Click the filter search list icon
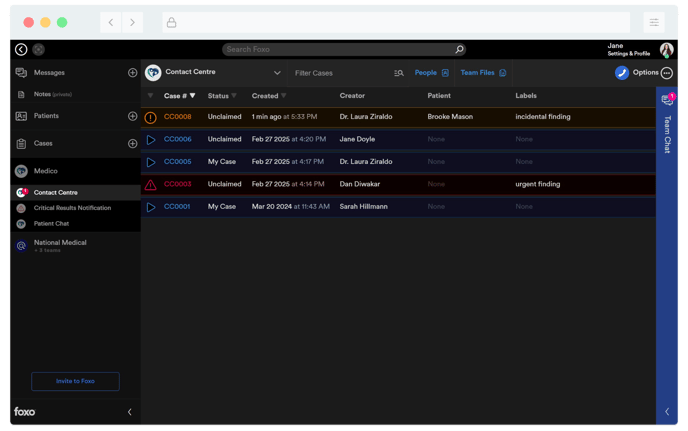 tap(398, 73)
